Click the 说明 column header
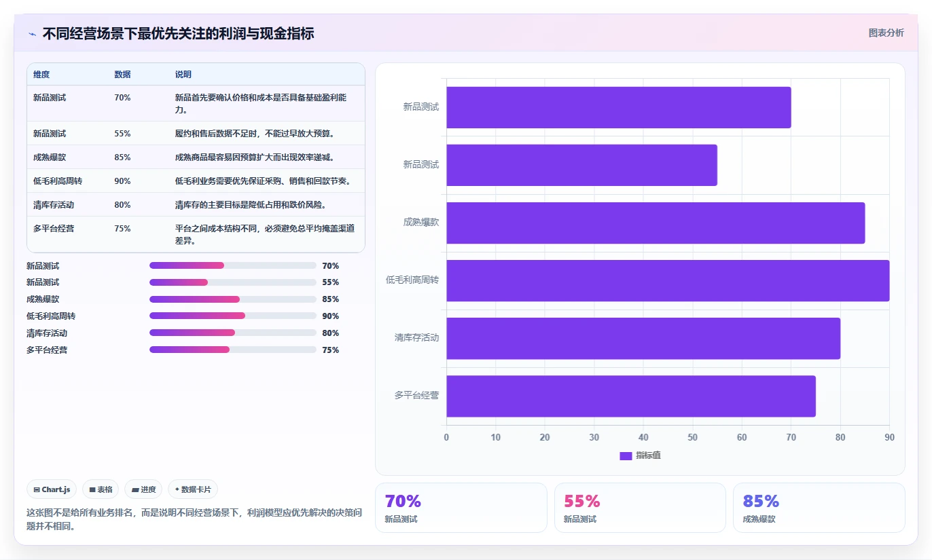932x560 pixels. [183, 75]
